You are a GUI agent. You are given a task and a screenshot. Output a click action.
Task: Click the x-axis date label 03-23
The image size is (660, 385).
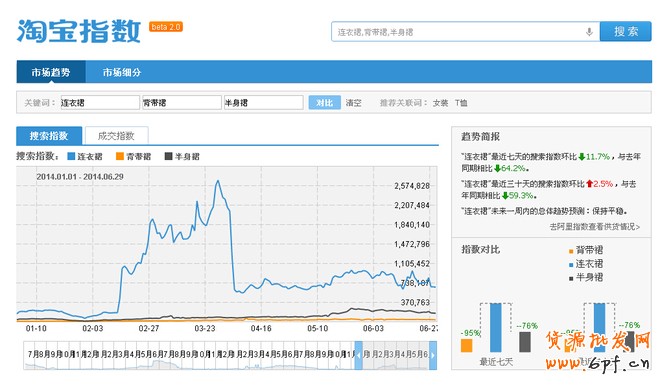tap(205, 328)
